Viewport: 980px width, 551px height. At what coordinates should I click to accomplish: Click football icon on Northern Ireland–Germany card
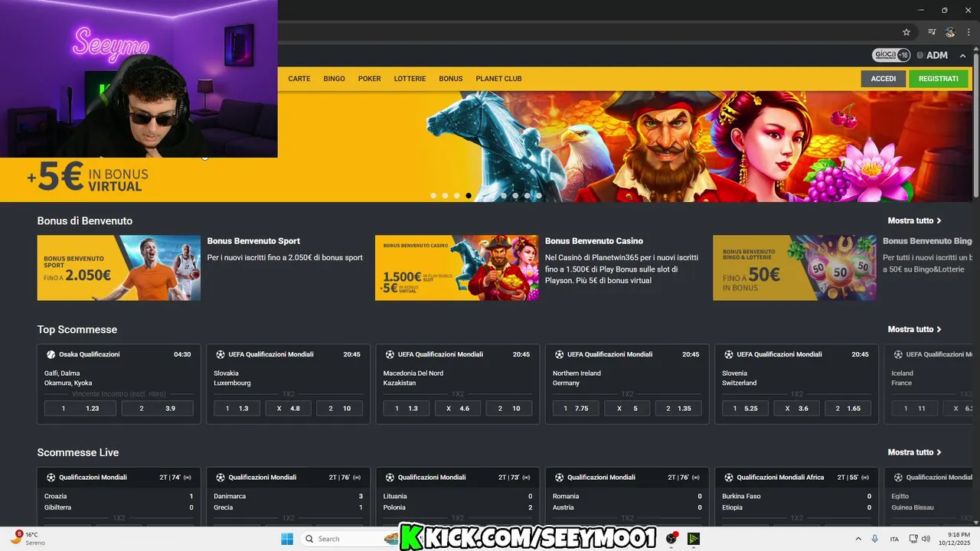[x=559, y=354]
